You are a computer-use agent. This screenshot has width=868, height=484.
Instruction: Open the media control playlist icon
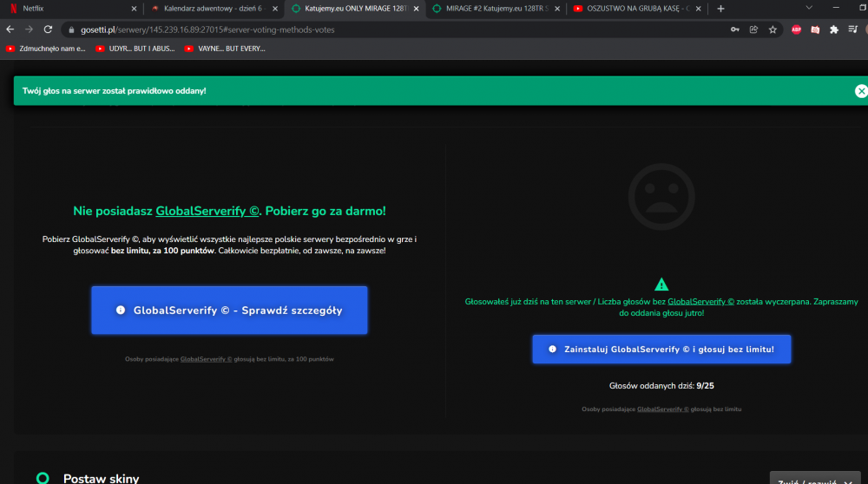click(852, 29)
